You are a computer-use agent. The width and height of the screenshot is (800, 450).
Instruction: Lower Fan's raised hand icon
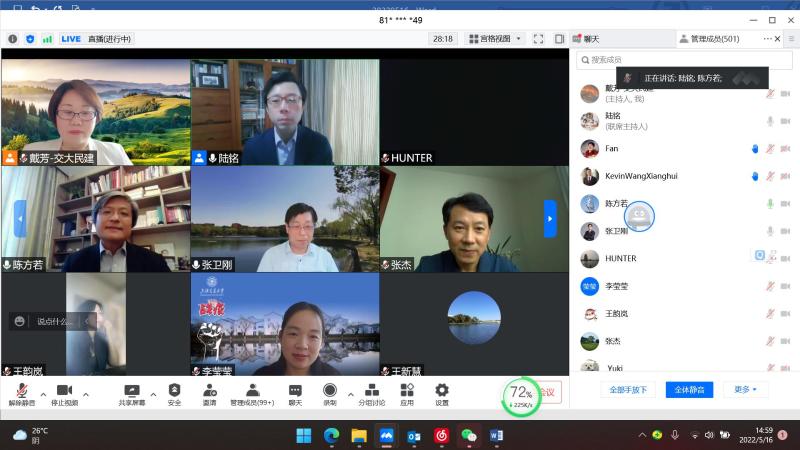point(755,148)
